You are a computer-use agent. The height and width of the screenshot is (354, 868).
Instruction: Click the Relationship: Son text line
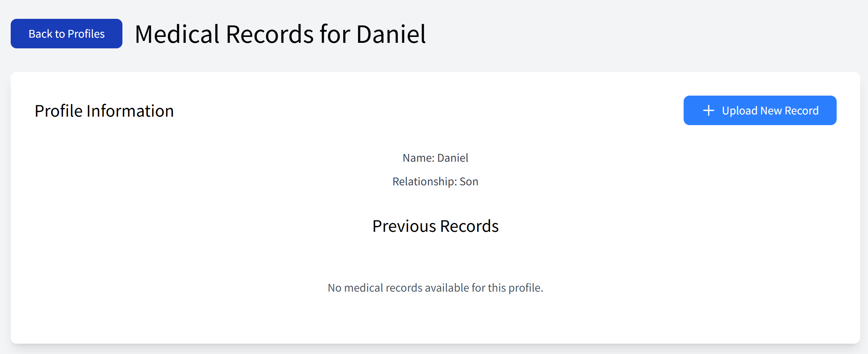pos(435,182)
